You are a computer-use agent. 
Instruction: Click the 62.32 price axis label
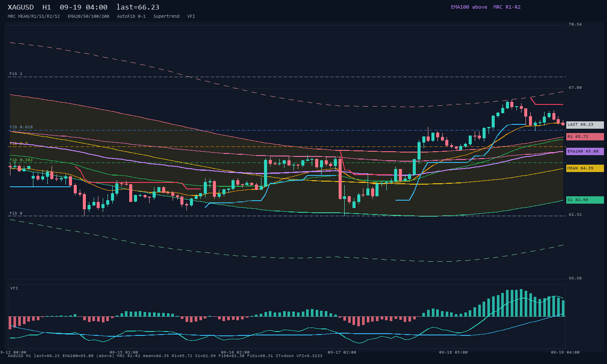[x=575, y=214]
